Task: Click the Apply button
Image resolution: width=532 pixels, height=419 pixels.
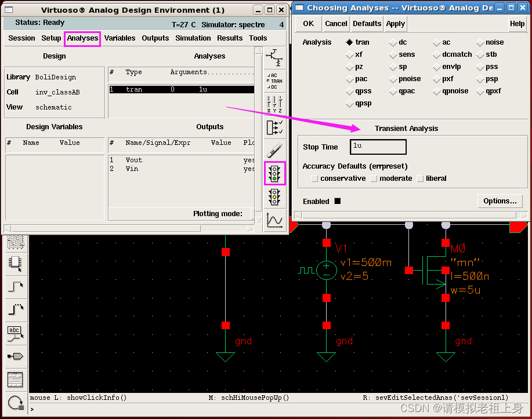Action: click(x=395, y=24)
